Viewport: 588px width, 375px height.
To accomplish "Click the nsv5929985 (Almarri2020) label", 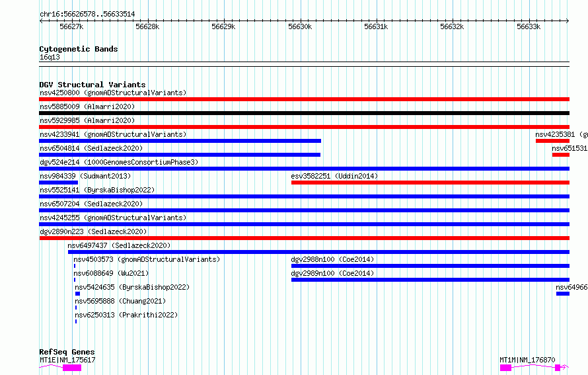I will (87, 120).
